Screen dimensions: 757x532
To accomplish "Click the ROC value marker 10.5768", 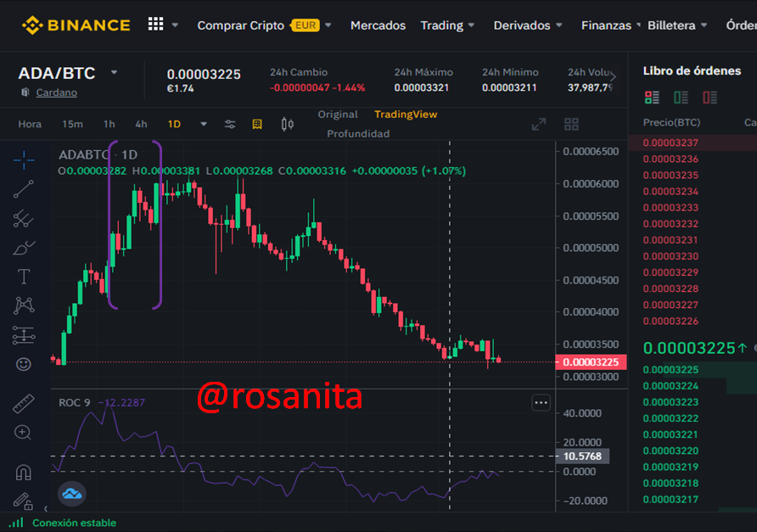I will (x=582, y=456).
